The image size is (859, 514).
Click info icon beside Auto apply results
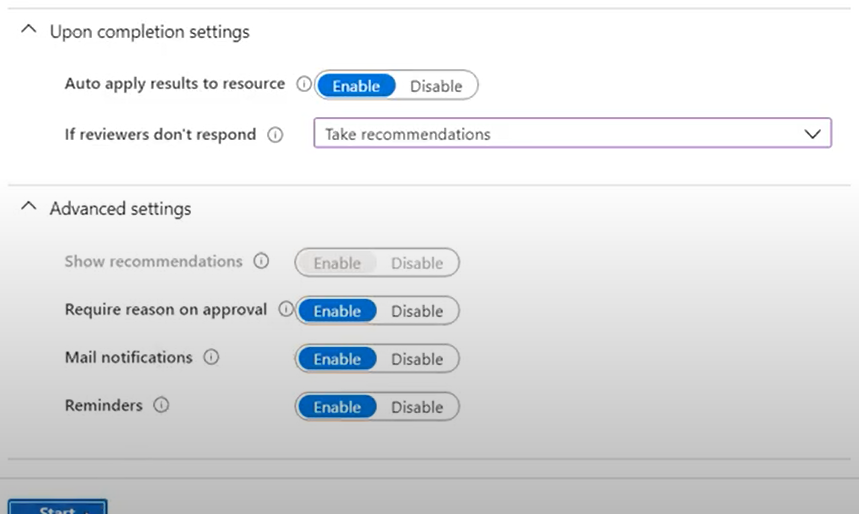click(x=304, y=85)
